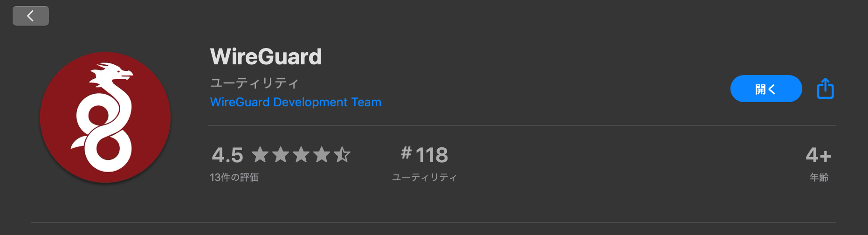Click the half-filled fifth rating star
The image size is (868, 235).
[x=342, y=154]
